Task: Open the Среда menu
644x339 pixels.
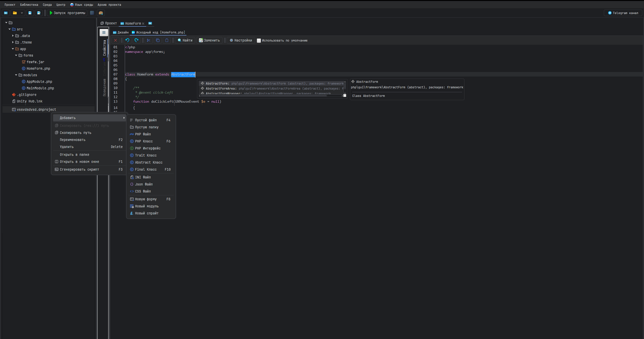Action: [x=47, y=5]
